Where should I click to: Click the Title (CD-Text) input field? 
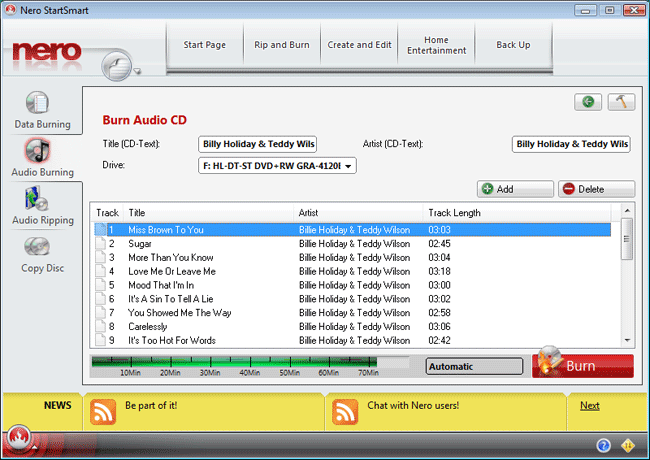(258, 144)
